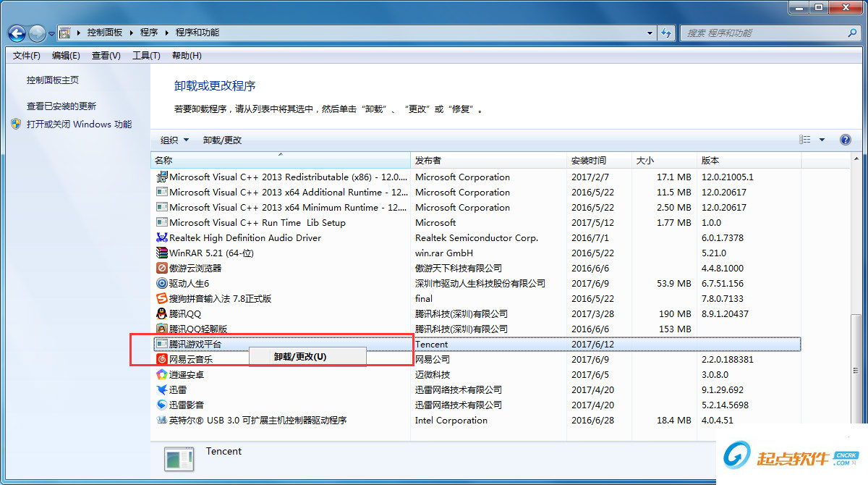Click the 逍遥安卓 icon
The width and height of the screenshot is (868, 485).
[x=161, y=374]
